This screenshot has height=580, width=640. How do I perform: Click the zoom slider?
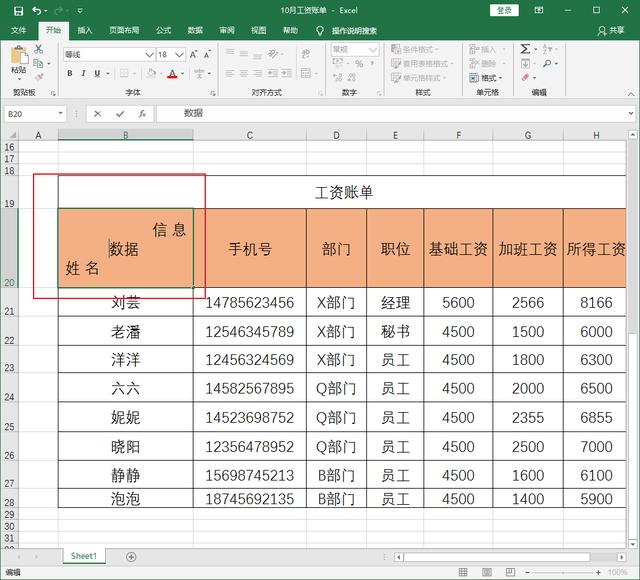pos(562,573)
